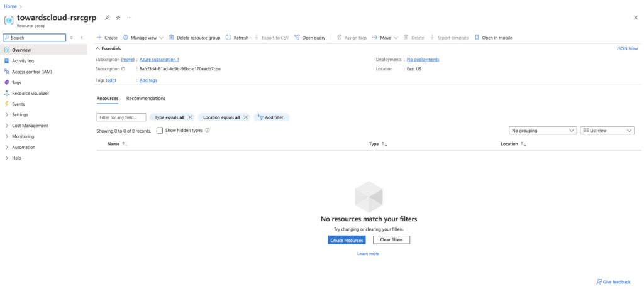Refresh the resource list
This screenshot has width=644, height=289.
pyautogui.click(x=237, y=38)
